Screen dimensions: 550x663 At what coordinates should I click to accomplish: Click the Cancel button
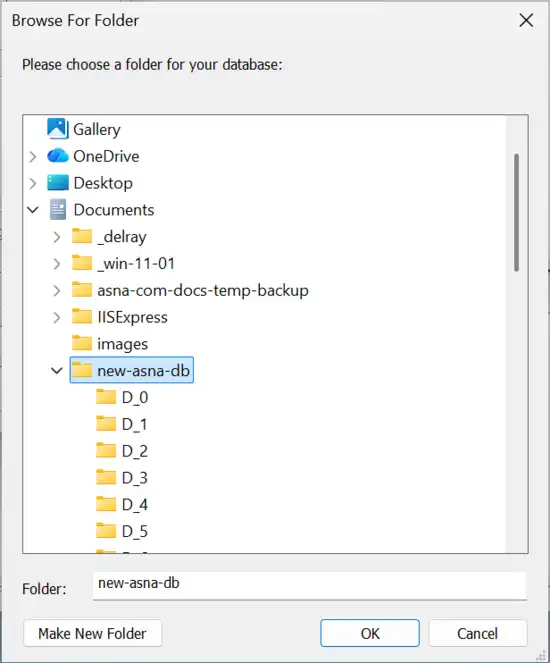[x=478, y=633]
